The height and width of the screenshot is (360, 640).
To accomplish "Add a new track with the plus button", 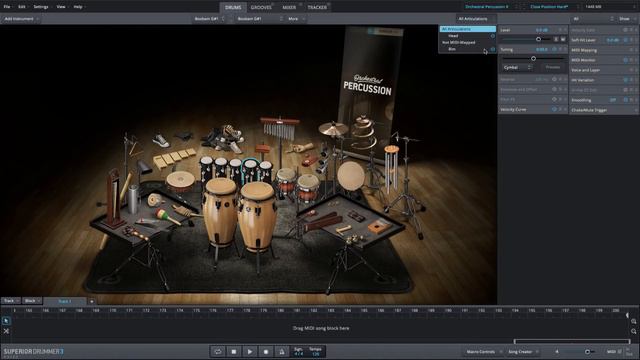I will 92,301.
